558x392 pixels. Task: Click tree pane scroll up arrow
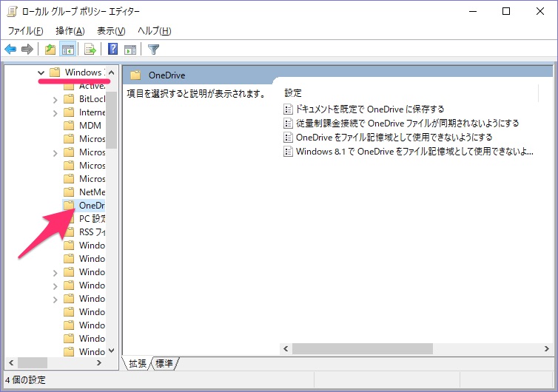point(112,72)
